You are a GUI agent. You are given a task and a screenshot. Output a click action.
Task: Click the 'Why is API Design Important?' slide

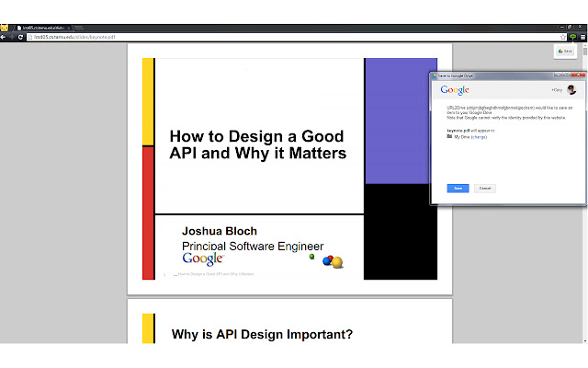point(262,334)
